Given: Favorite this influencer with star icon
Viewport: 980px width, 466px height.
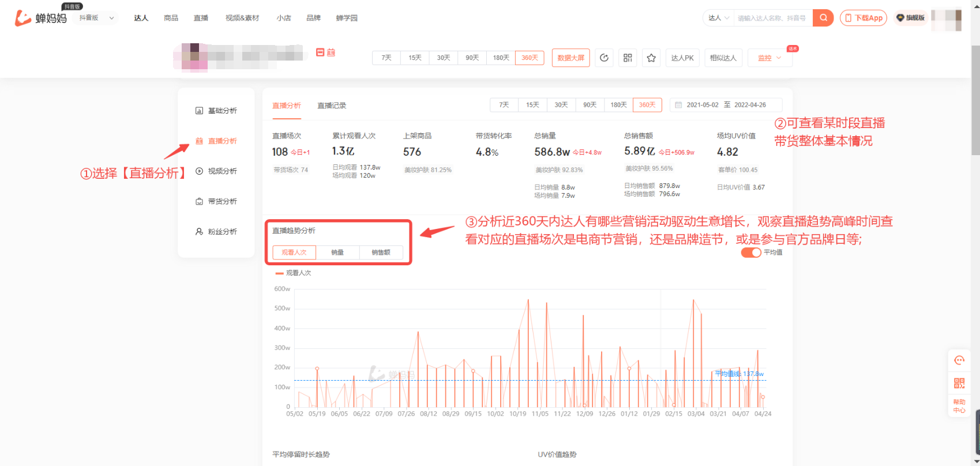Looking at the screenshot, I should tap(651, 58).
